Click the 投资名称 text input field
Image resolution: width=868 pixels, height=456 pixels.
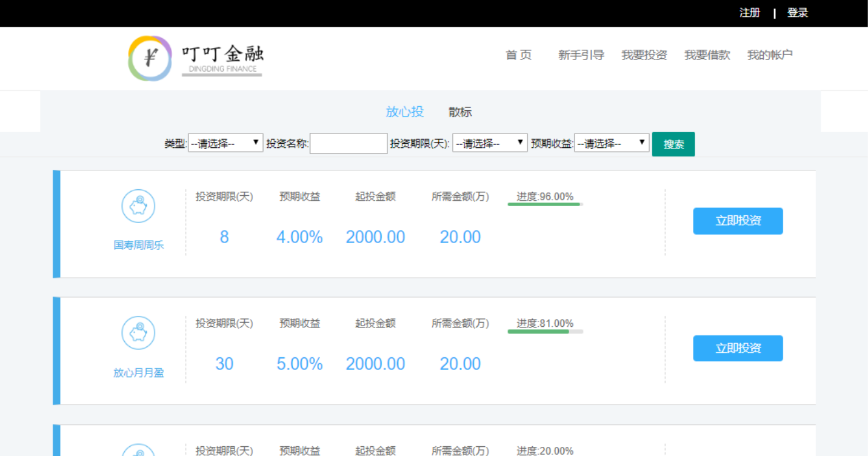pyautogui.click(x=349, y=144)
